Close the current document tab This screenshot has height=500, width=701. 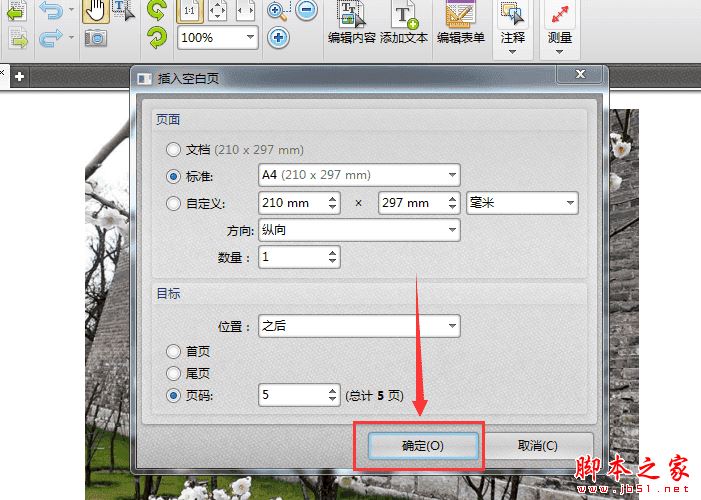(2, 72)
